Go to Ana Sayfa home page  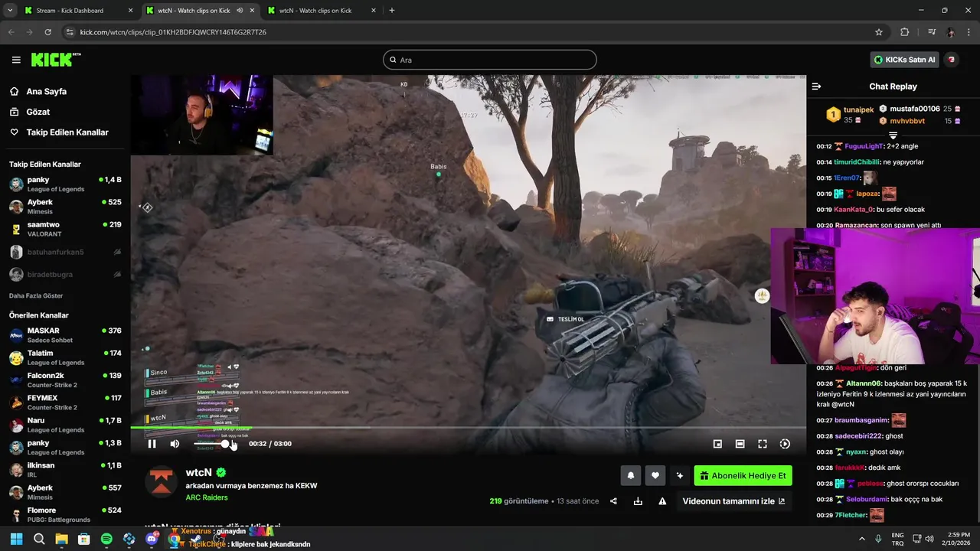tap(47, 91)
